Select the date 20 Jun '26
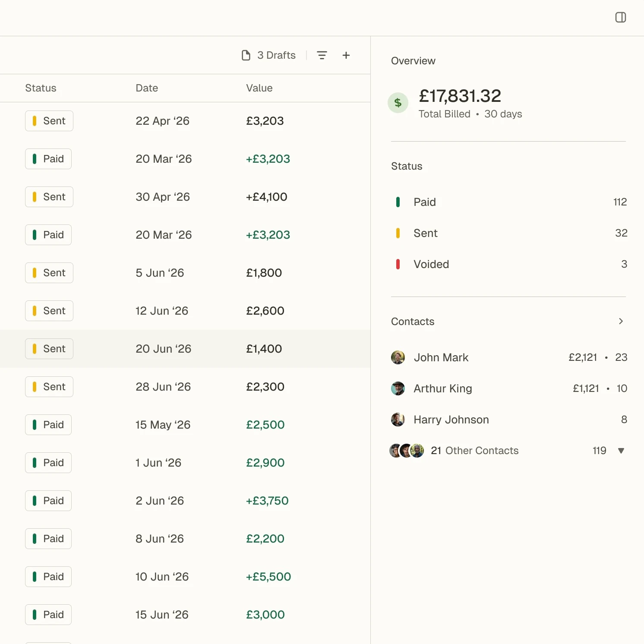This screenshot has height=644, width=644. pos(164,349)
